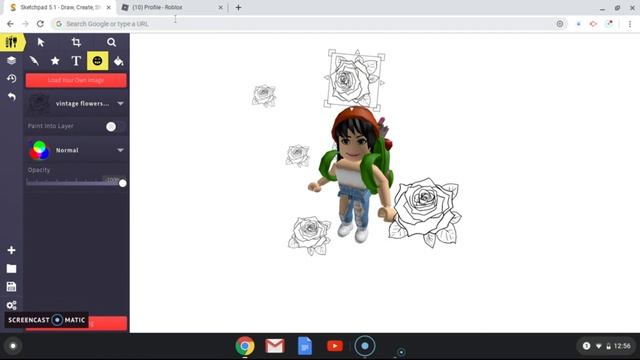Select the Shape star tool
This screenshot has height=360, width=640.
pos(55,61)
